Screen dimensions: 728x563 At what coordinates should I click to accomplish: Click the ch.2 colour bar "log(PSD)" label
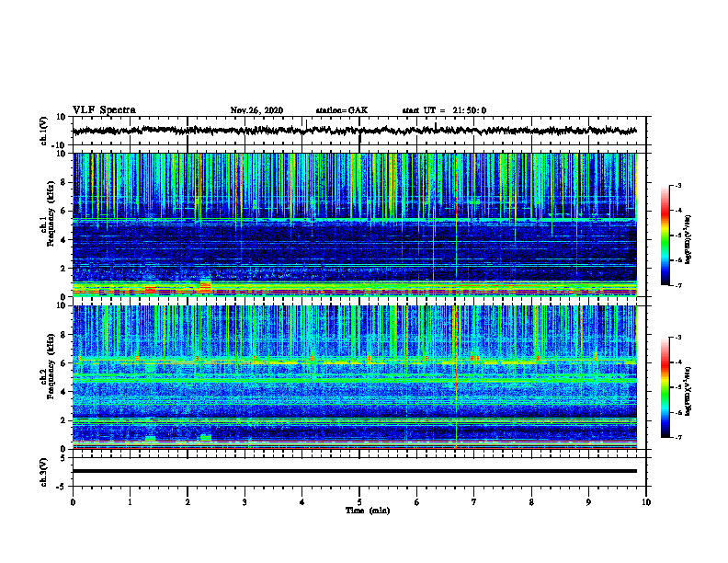click(688, 391)
